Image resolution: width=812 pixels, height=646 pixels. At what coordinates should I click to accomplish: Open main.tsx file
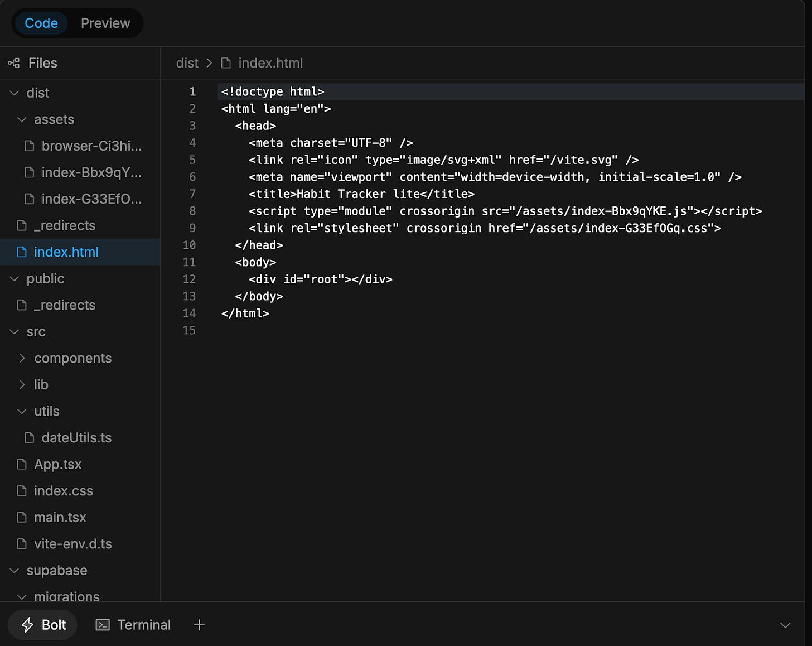coord(60,517)
